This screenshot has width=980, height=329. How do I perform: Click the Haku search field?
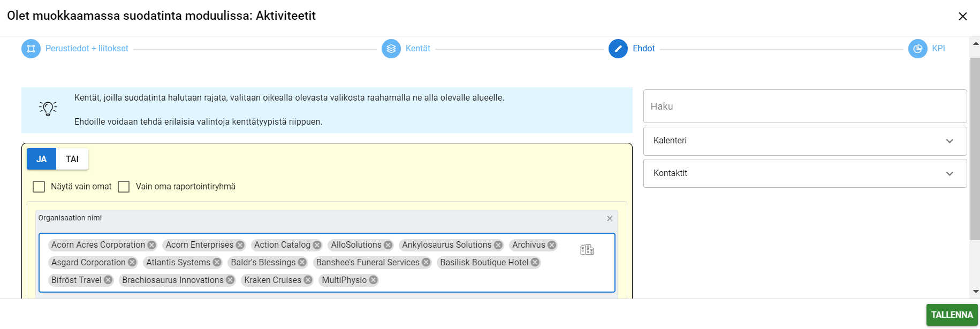(804, 106)
